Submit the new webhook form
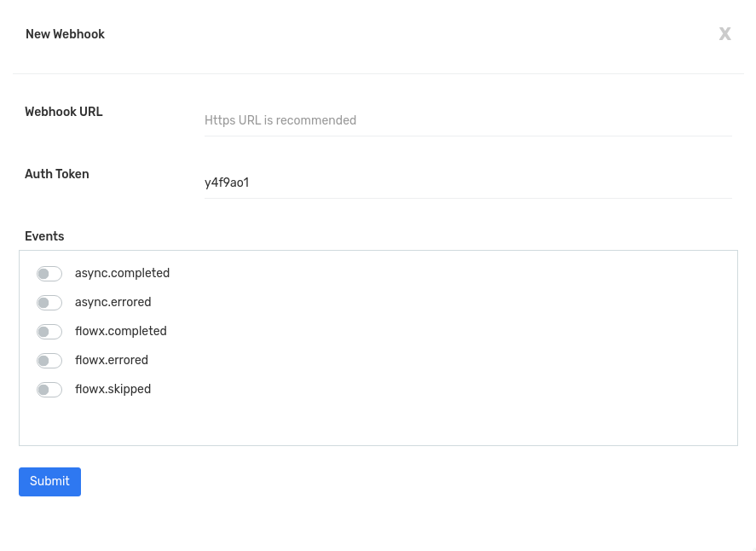The height and width of the screenshot is (551, 756). point(49,482)
